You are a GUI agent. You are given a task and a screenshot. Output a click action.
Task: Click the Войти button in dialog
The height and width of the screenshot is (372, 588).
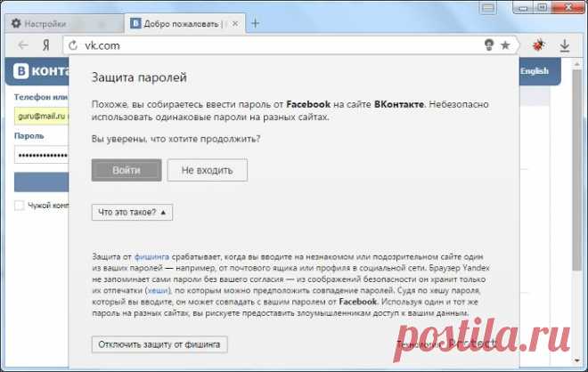tap(127, 170)
